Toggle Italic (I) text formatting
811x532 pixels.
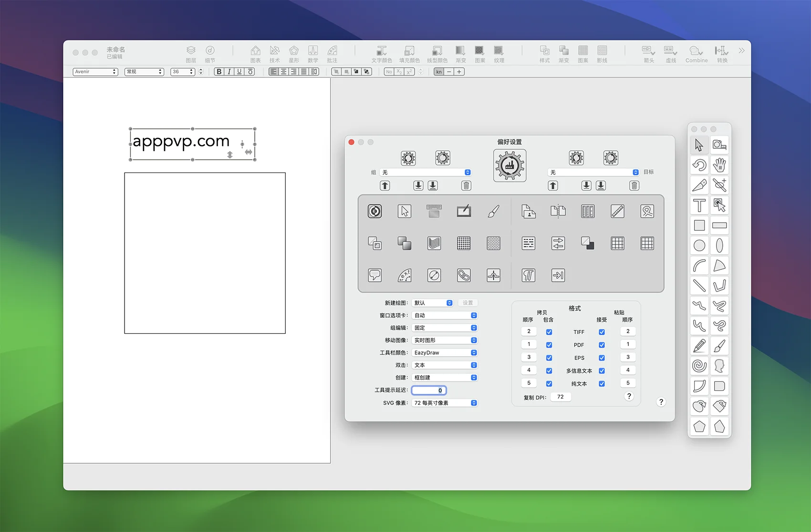tap(229, 72)
